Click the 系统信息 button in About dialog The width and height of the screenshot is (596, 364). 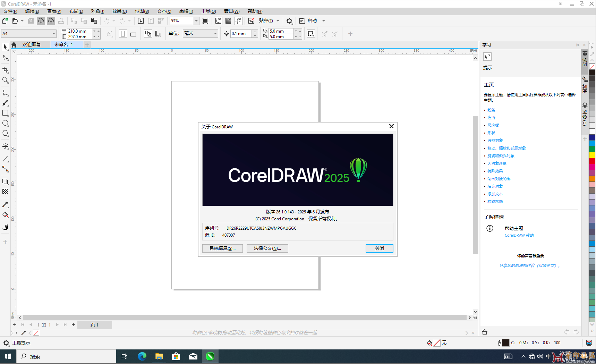click(x=222, y=248)
